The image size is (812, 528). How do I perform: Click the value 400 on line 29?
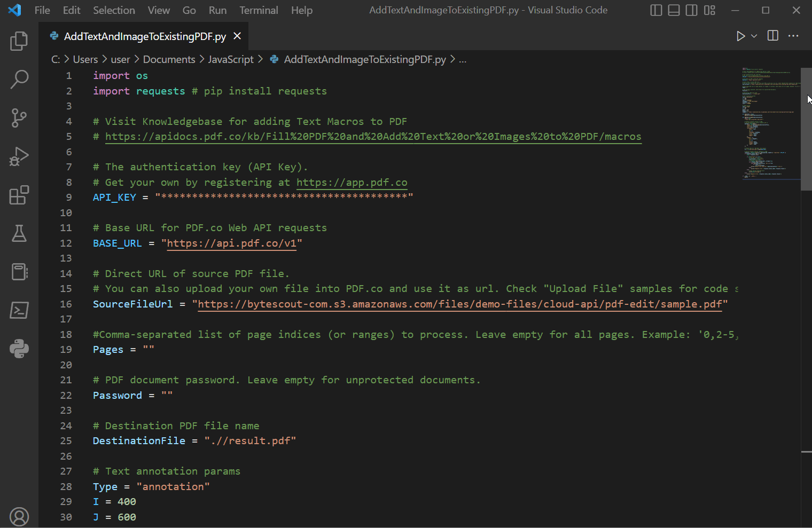pyautogui.click(x=127, y=502)
